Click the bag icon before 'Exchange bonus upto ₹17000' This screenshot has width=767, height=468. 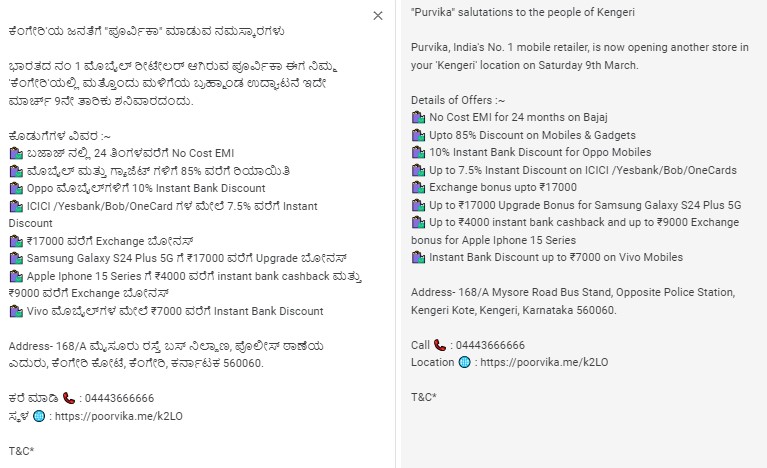tap(418, 187)
